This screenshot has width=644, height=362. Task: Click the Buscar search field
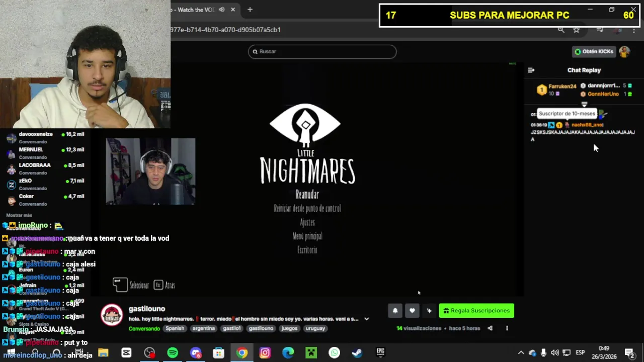(x=322, y=52)
